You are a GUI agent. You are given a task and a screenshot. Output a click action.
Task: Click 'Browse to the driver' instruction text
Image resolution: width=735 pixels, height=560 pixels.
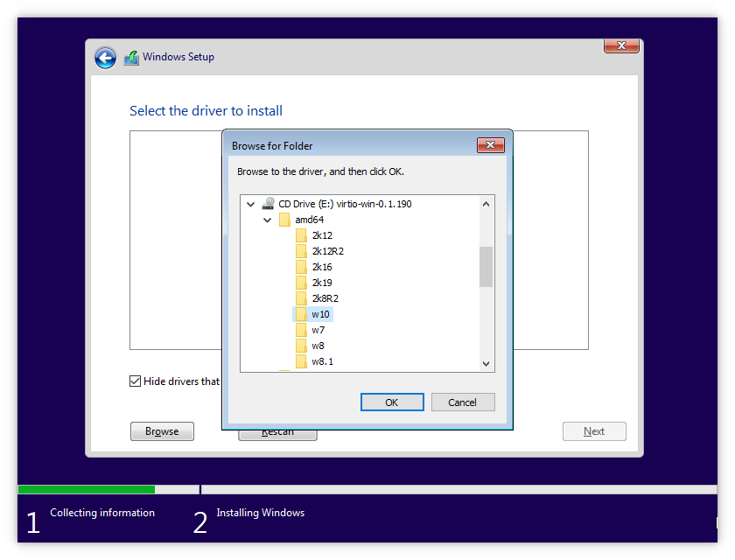[320, 171]
